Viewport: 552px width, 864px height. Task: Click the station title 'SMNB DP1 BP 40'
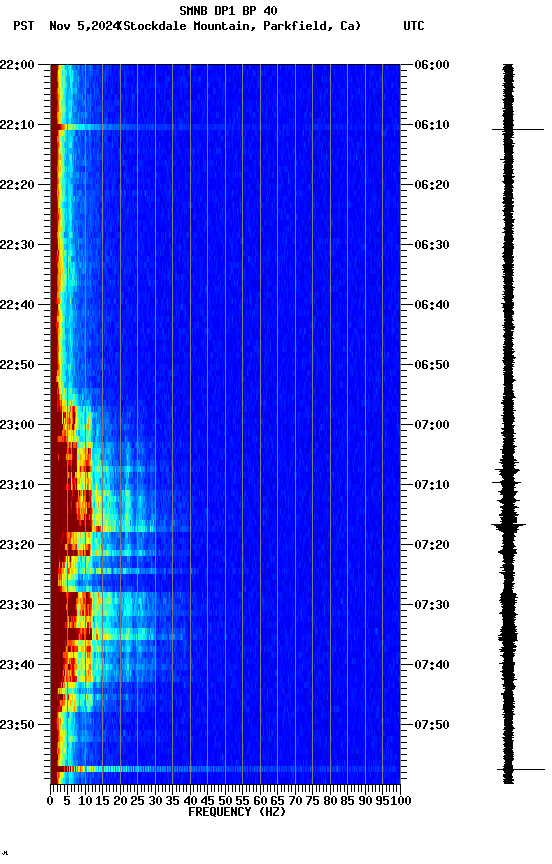[x=228, y=10]
